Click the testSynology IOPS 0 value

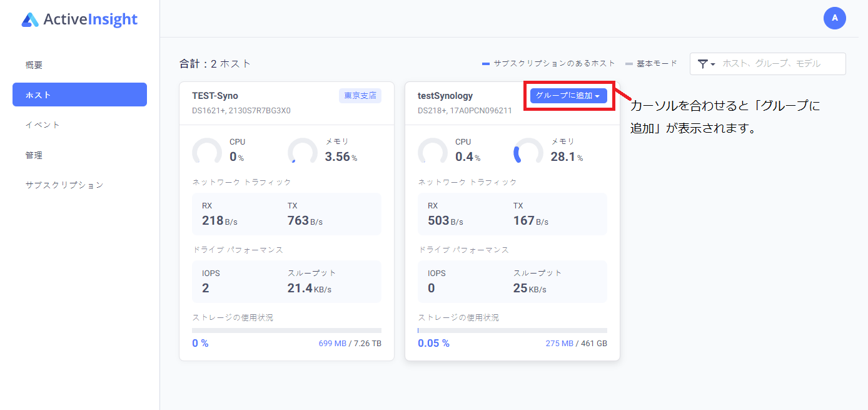pyautogui.click(x=431, y=289)
